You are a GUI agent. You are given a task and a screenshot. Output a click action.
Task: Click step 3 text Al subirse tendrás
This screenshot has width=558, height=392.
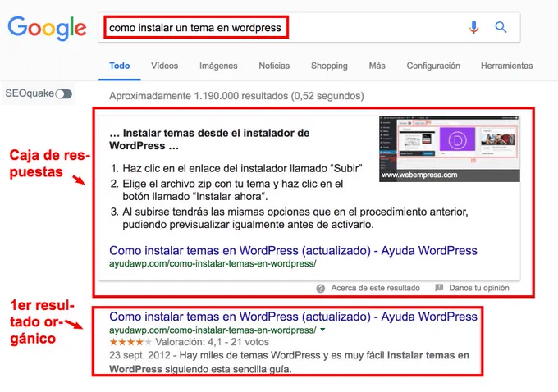point(295,218)
